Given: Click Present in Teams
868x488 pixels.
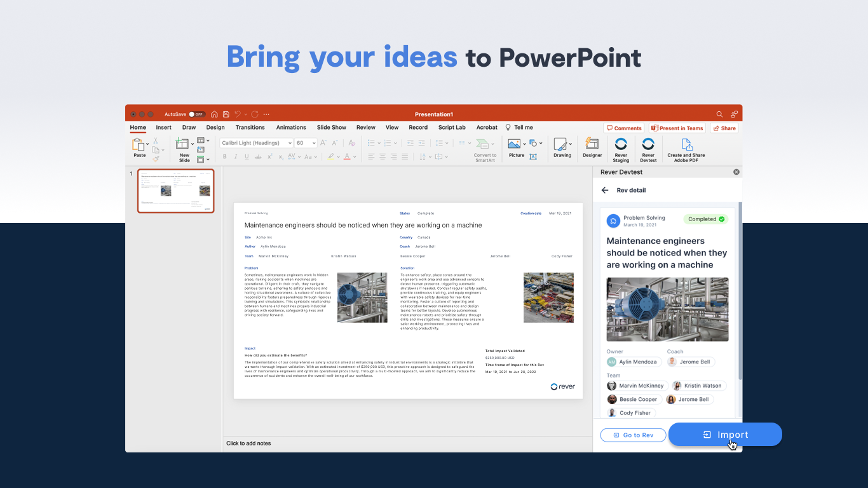Looking at the screenshot, I should coord(677,128).
